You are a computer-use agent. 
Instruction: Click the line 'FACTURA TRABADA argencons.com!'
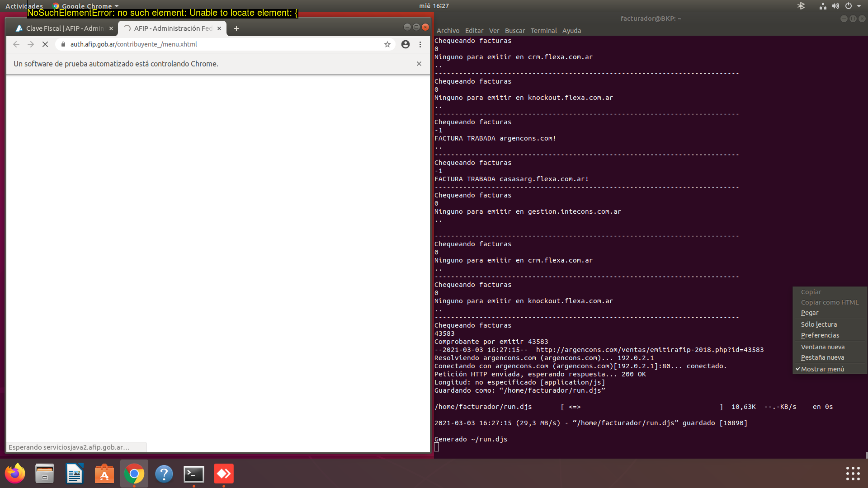coord(495,138)
